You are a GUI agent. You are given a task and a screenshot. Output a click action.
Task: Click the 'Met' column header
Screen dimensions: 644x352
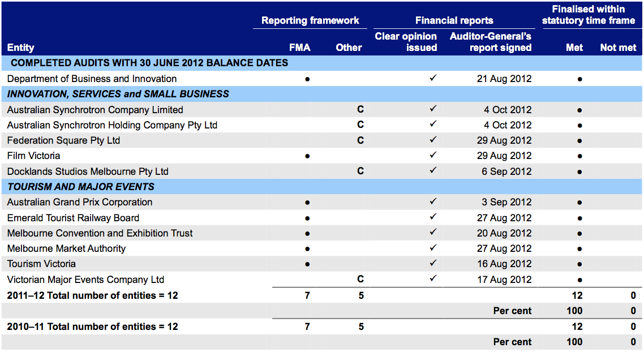click(574, 48)
